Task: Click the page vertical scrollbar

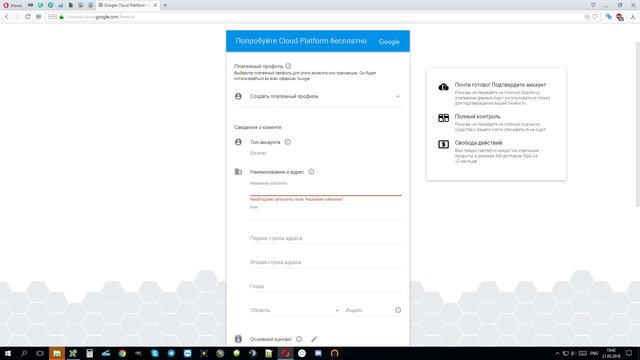Action: point(638,124)
